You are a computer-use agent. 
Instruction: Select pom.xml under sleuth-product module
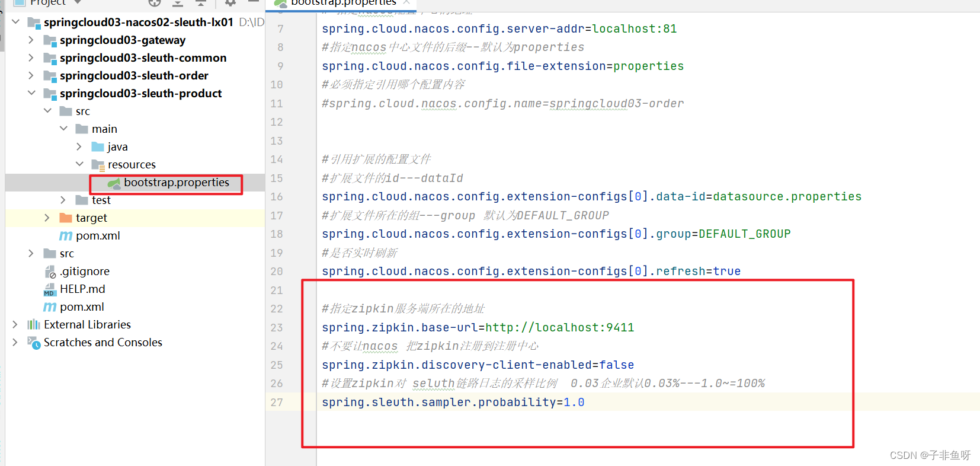(98, 235)
